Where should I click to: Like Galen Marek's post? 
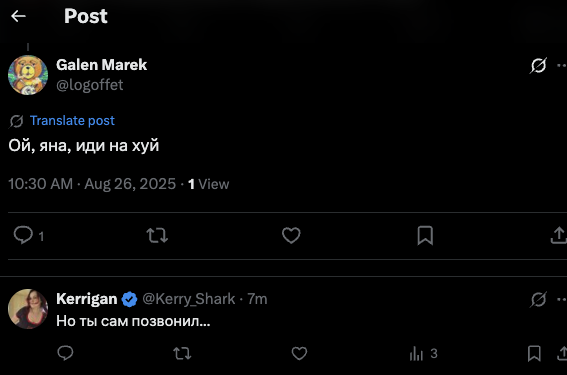[291, 235]
